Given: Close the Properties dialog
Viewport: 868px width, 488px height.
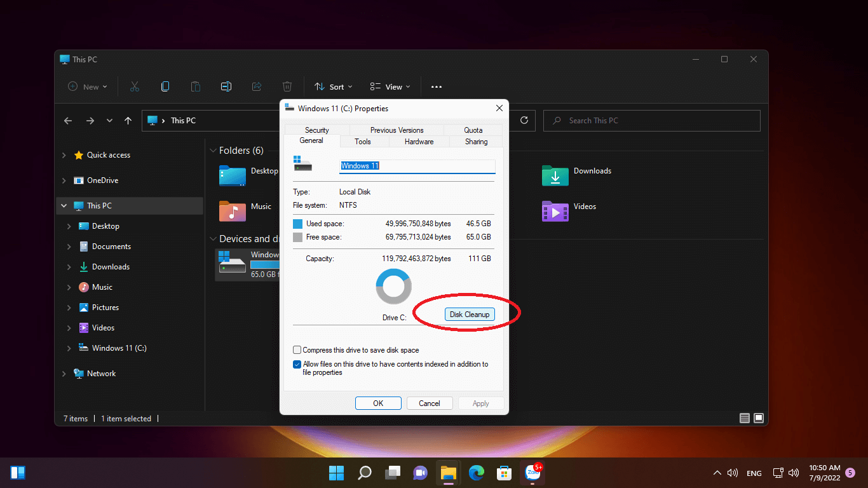Looking at the screenshot, I should [x=499, y=108].
